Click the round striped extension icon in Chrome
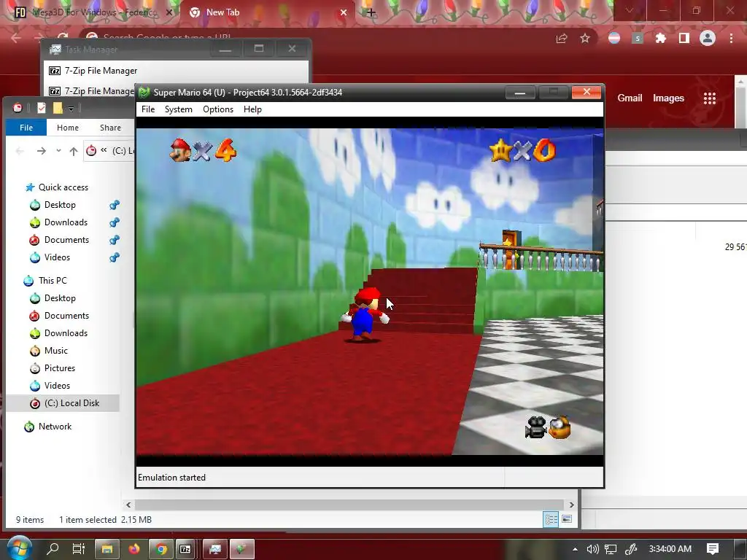Viewport: 747px width, 560px height. (614, 38)
